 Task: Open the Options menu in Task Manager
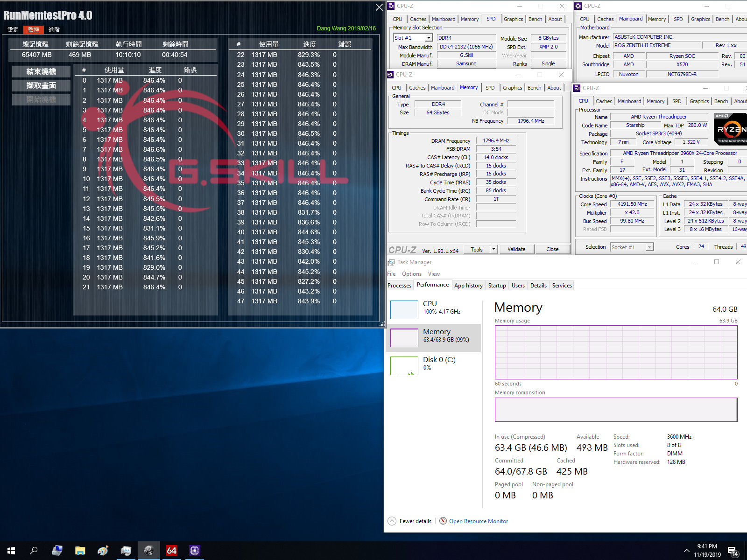411,274
